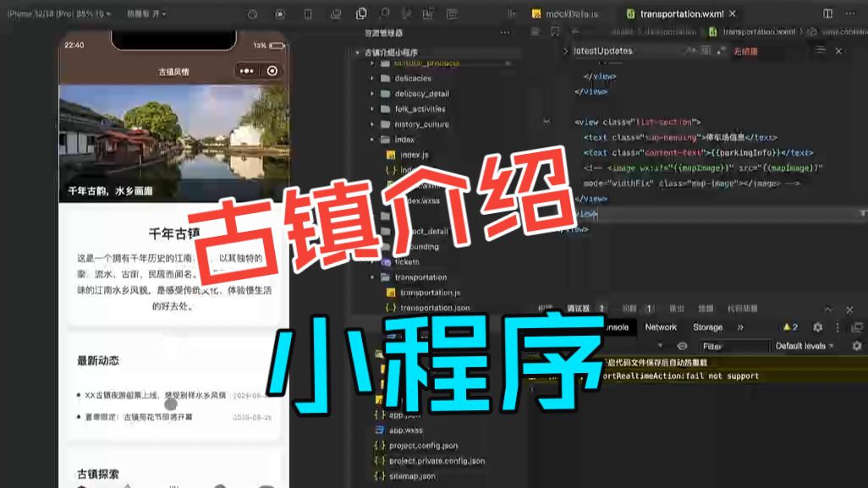
Task: Switch to the Network devtools tab
Action: click(661, 327)
